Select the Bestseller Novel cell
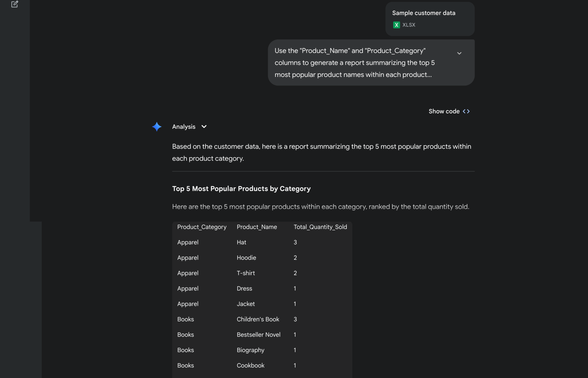 (259, 335)
